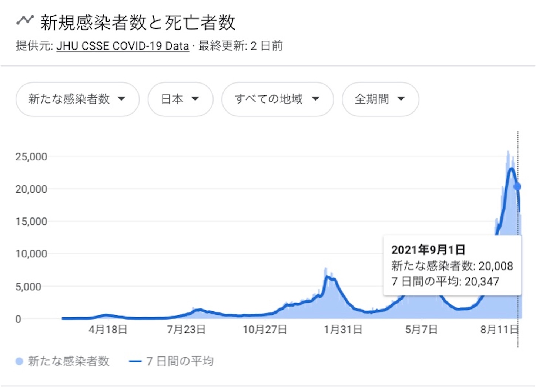Click the 新規感染者数と死亡者数 title

coord(137,23)
